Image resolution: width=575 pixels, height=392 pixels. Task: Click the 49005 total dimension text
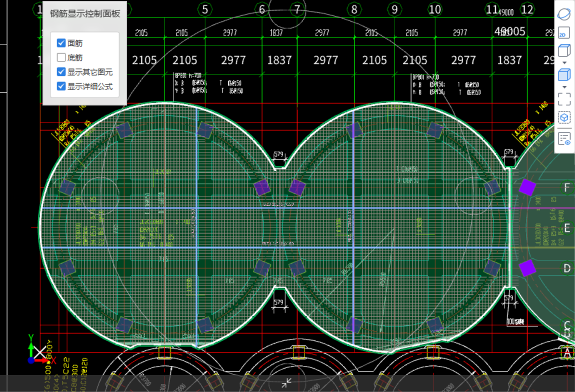pyautogui.click(x=509, y=31)
